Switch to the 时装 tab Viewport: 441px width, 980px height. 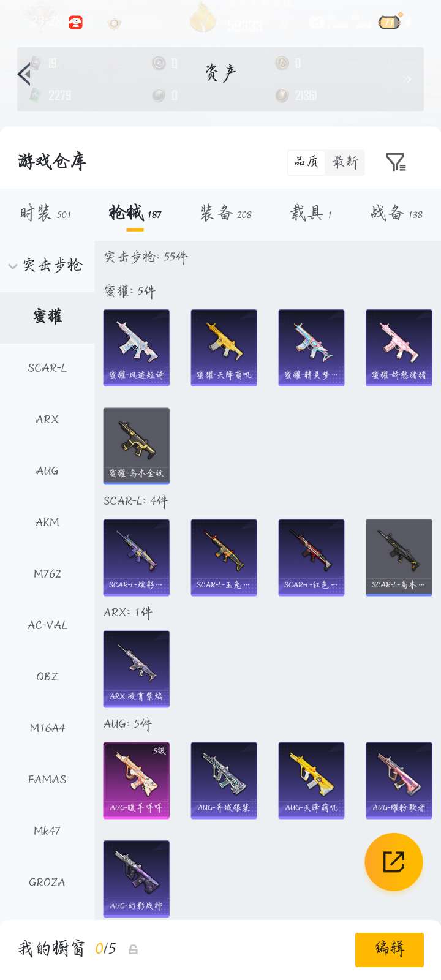[45, 213]
